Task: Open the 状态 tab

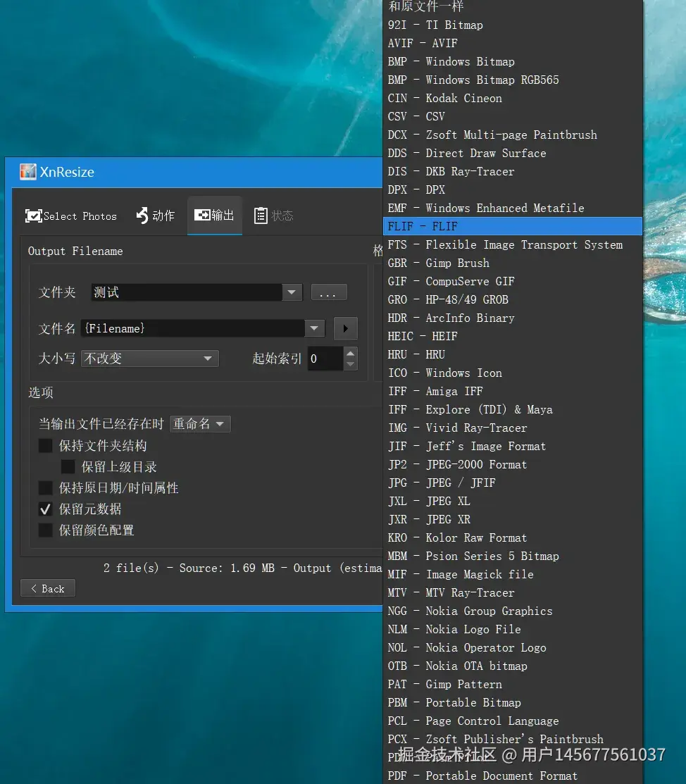Action: point(273,216)
